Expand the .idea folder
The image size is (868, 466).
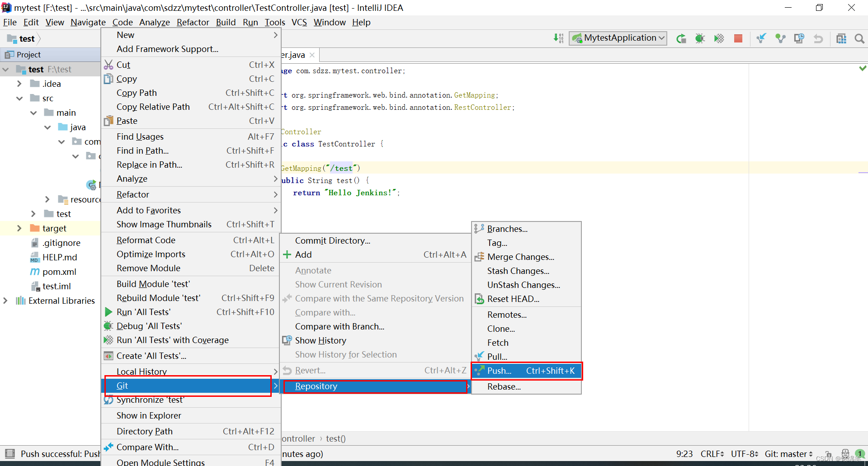19,84
